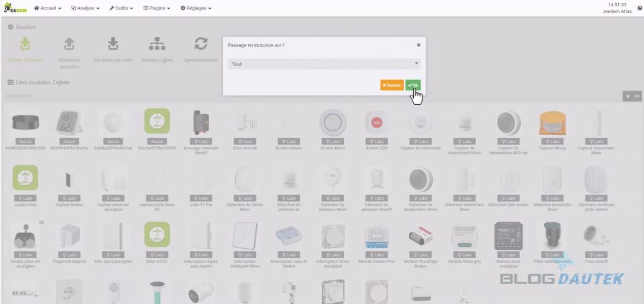
Task: Close the inclusion dialog with X
Action: pyautogui.click(x=419, y=45)
